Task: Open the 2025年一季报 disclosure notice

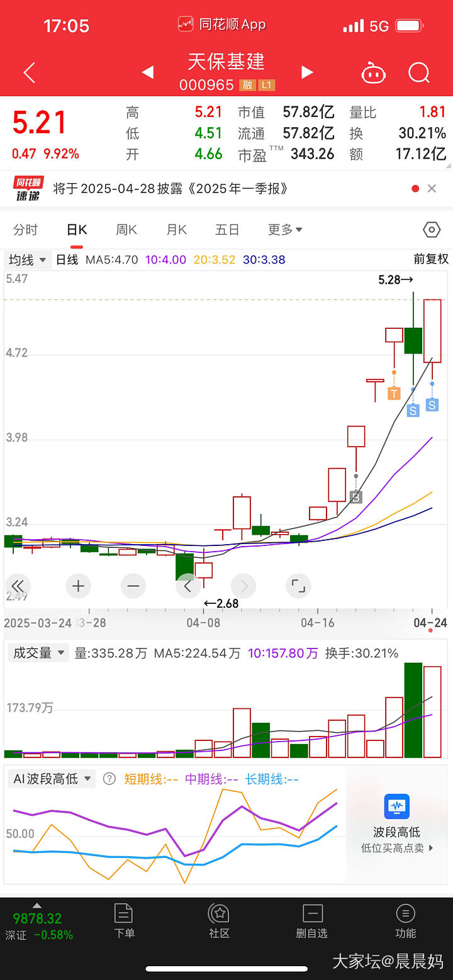Action: 171,189
